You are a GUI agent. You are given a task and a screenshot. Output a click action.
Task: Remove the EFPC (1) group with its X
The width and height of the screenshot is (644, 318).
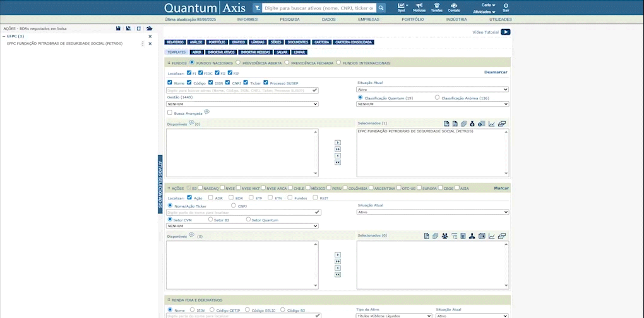150,37
